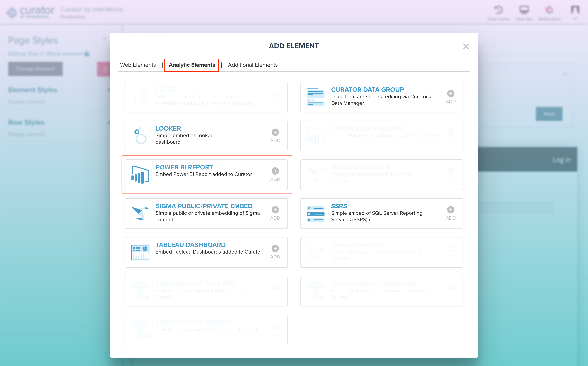
Task: Click the Tableau Dashboard chart icon
Action: pos(140,252)
